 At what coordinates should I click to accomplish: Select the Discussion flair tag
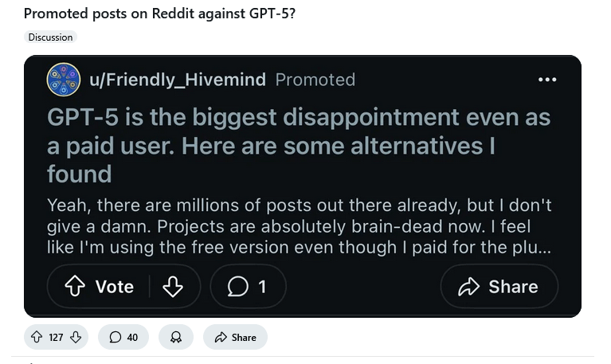(50, 37)
